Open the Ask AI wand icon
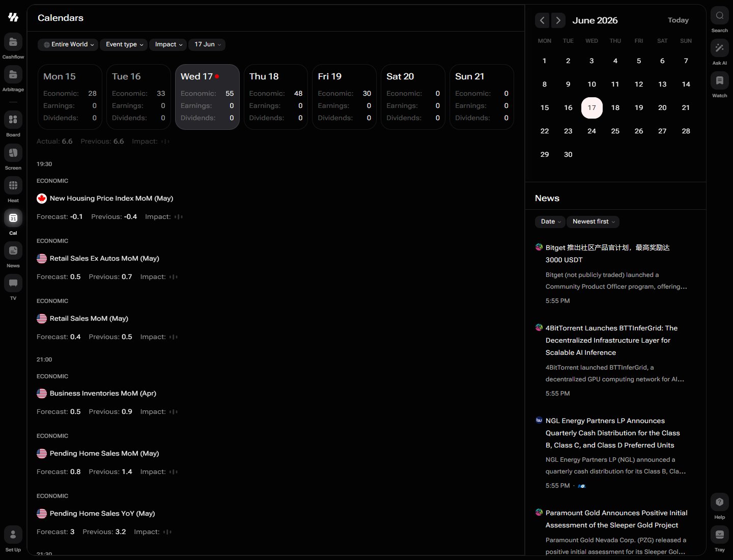This screenshot has height=560, width=733. 720,48
